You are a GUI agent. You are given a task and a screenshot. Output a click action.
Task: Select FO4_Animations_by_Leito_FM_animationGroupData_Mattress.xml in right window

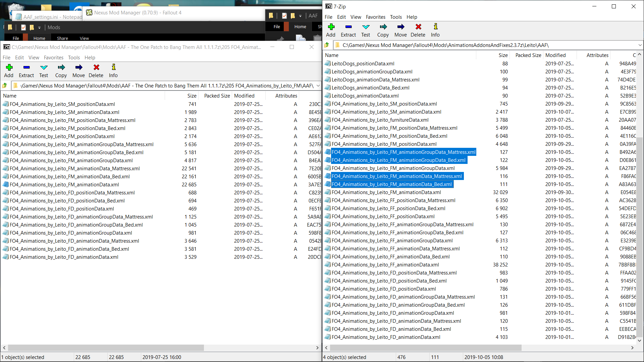pos(404,152)
